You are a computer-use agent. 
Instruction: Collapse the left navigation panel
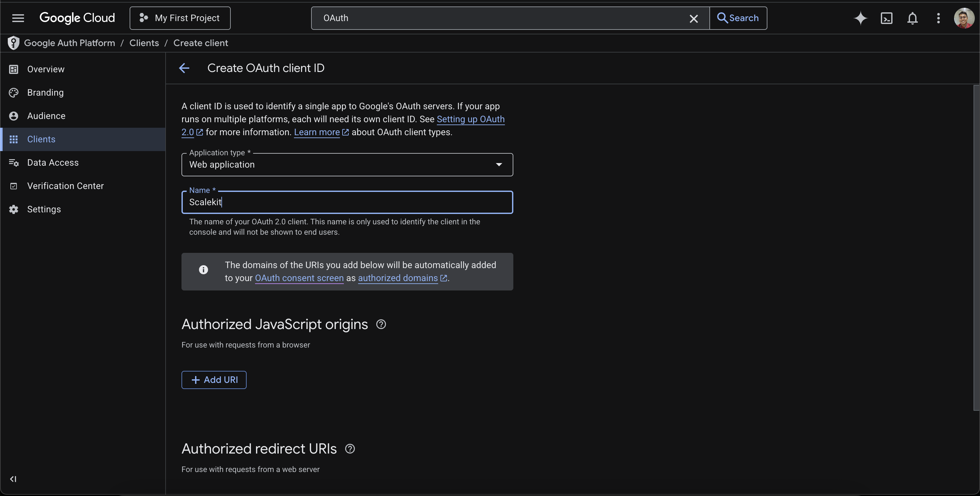[13, 479]
